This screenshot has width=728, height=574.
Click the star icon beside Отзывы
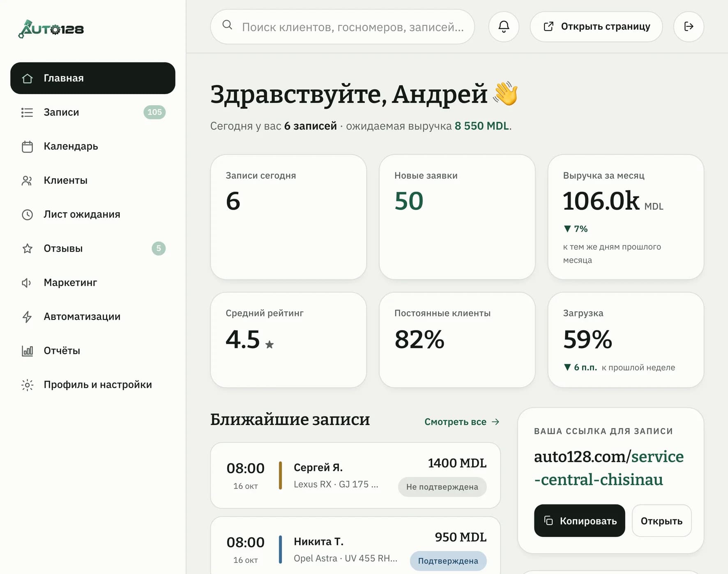pos(27,248)
